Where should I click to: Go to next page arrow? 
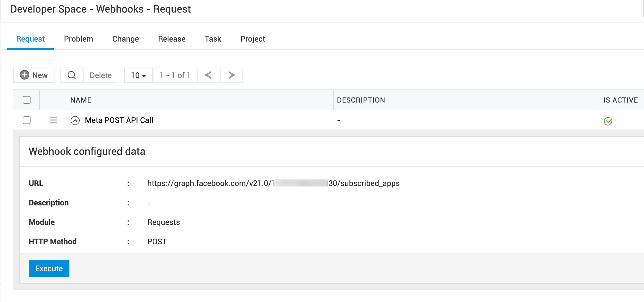(231, 75)
